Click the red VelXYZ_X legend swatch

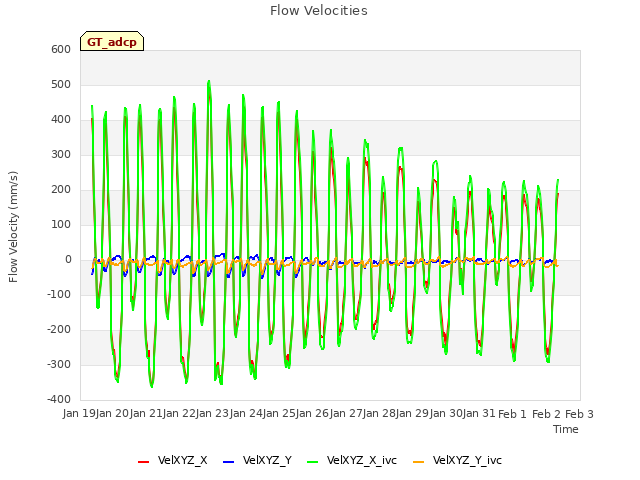143,462
